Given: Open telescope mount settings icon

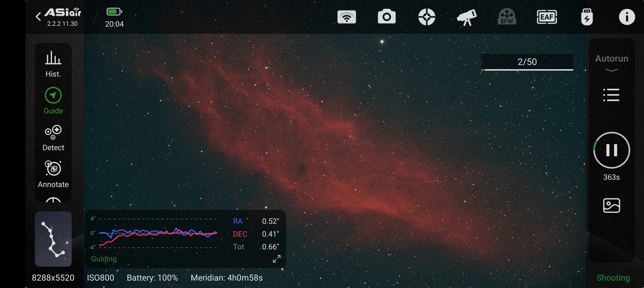Looking at the screenshot, I should click(467, 17).
